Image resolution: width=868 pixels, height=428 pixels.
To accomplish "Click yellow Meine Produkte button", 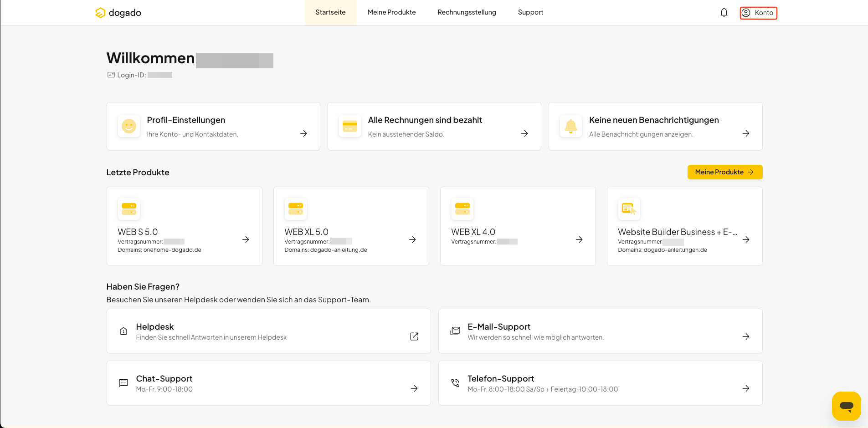I will click(725, 172).
